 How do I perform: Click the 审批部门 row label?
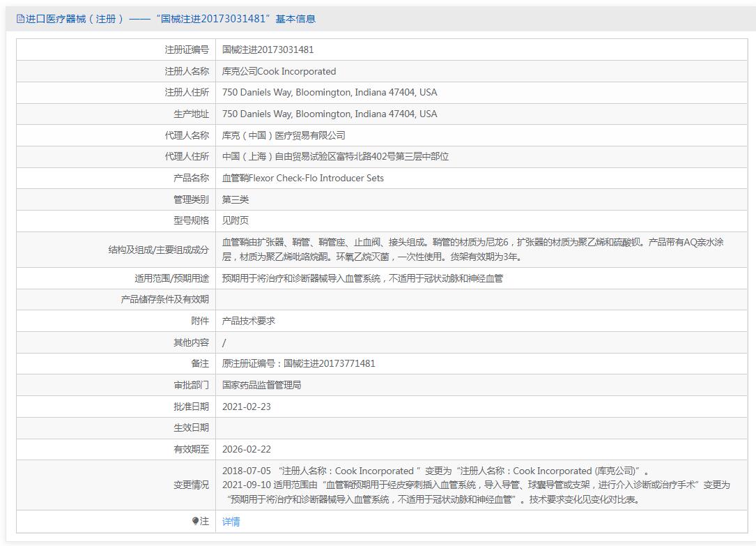coord(192,385)
